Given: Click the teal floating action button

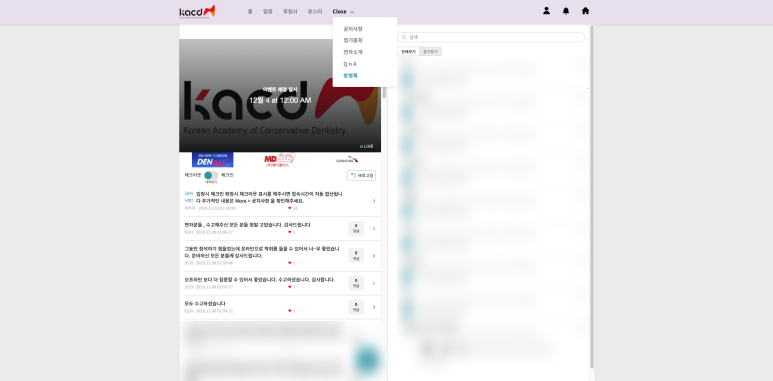Looking at the screenshot, I should point(367,359).
